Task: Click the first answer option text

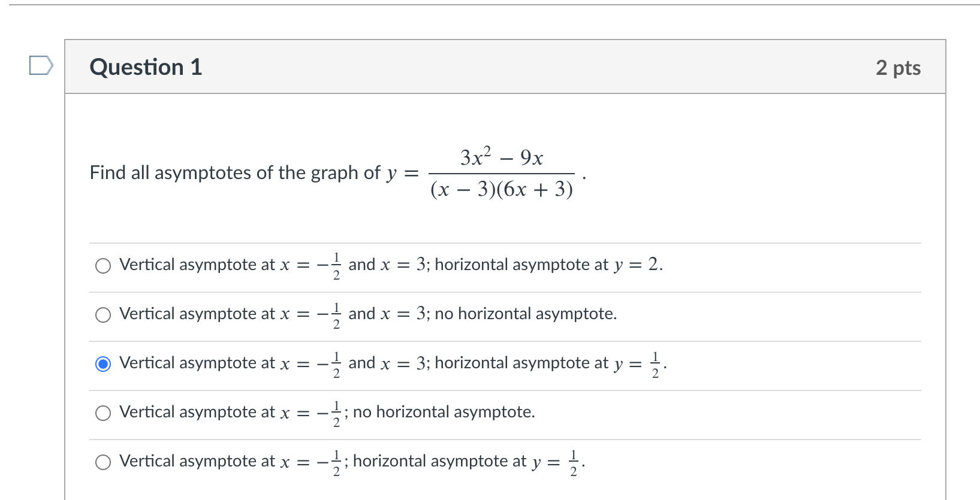Action: pyautogui.click(x=390, y=265)
